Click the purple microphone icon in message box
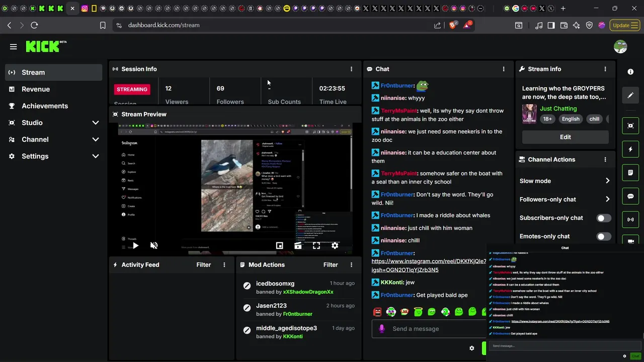This screenshot has height=362, width=644. tap(382, 328)
